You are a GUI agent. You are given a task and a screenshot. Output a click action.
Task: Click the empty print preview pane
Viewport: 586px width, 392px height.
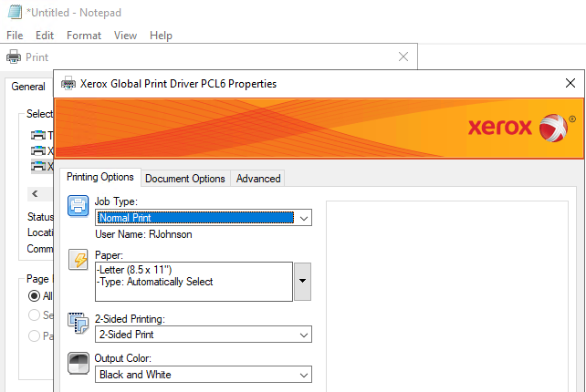click(447, 296)
